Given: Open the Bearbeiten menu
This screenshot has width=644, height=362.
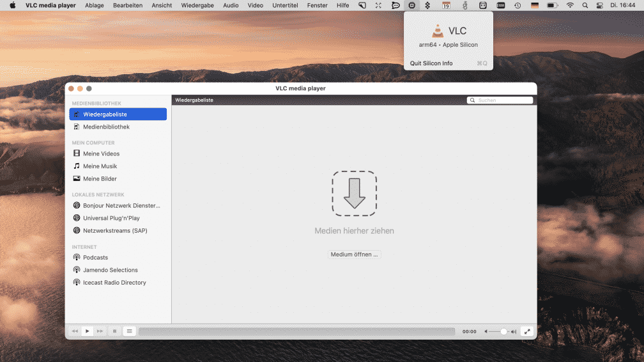Looking at the screenshot, I should click(x=128, y=5).
